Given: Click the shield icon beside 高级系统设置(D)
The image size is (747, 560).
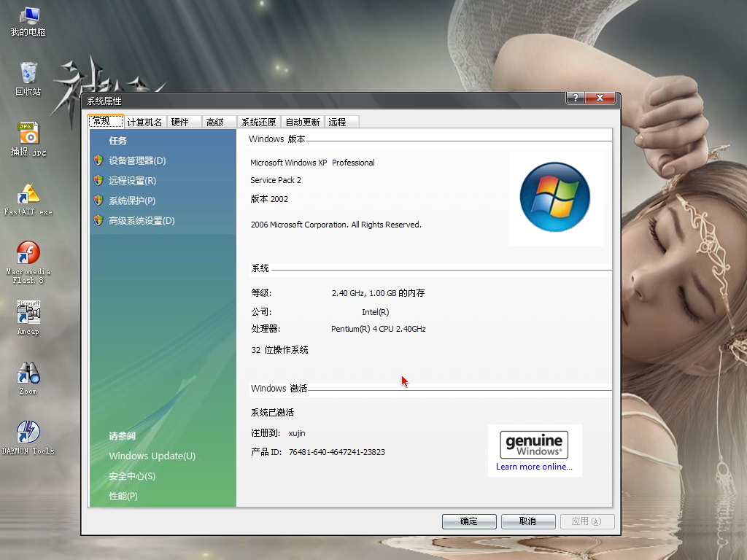Looking at the screenshot, I should coord(98,220).
